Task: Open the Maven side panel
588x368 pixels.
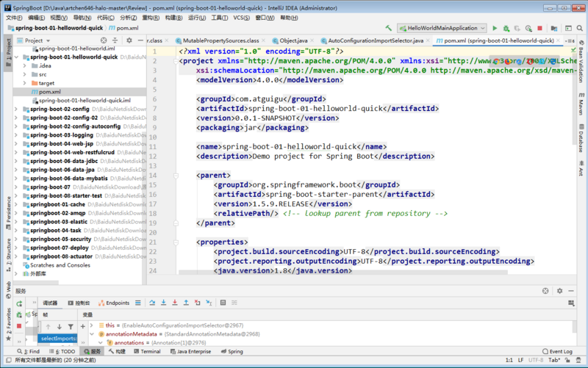Action: [581, 104]
